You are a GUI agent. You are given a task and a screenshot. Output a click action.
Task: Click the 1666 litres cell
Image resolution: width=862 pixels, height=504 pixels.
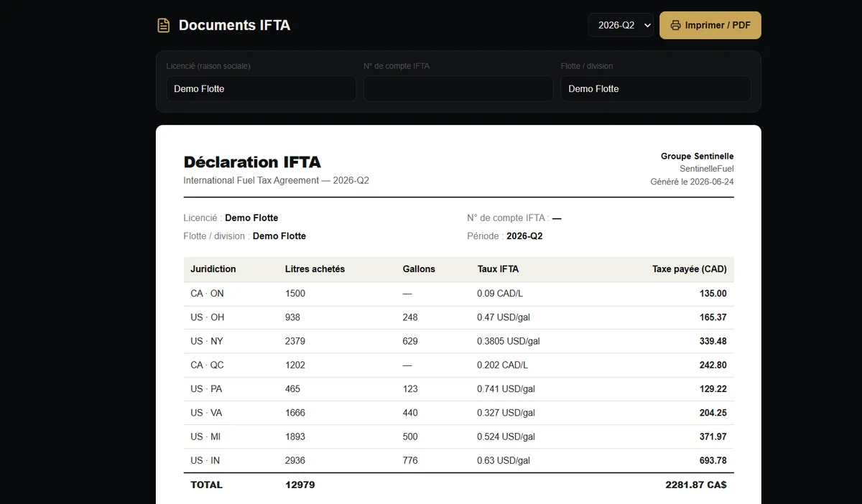(295, 413)
